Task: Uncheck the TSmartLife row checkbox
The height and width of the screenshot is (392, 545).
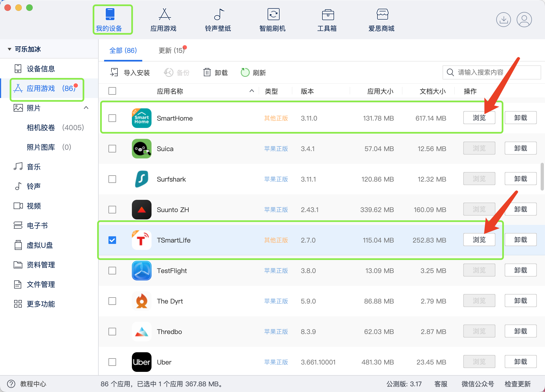Action: 112,240
